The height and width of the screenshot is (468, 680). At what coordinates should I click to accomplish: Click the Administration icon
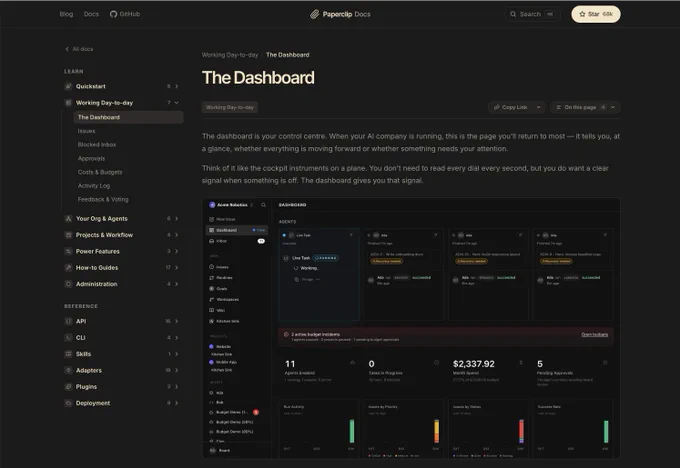(68, 284)
